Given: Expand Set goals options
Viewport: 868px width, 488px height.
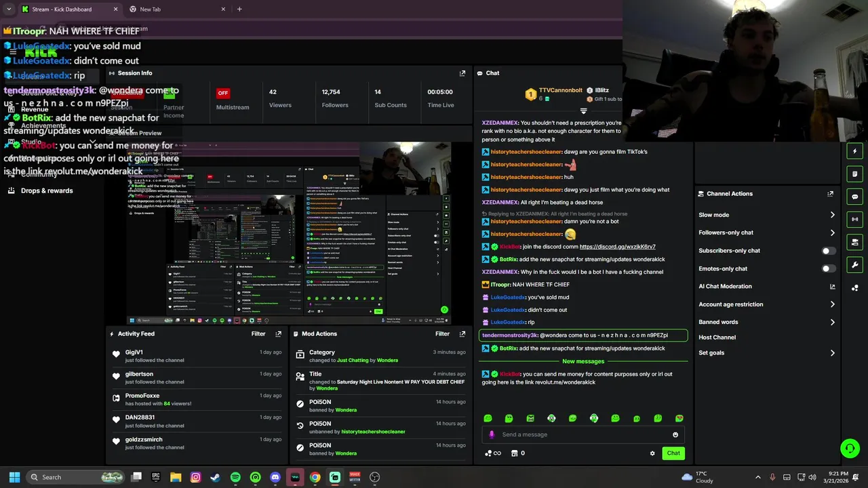Looking at the screenshot, I should point(832,353).
